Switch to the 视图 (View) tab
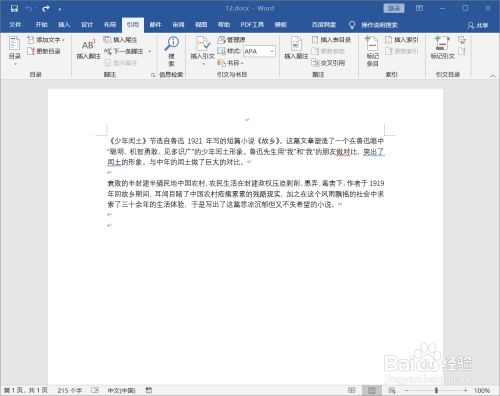 pos(201,25)
